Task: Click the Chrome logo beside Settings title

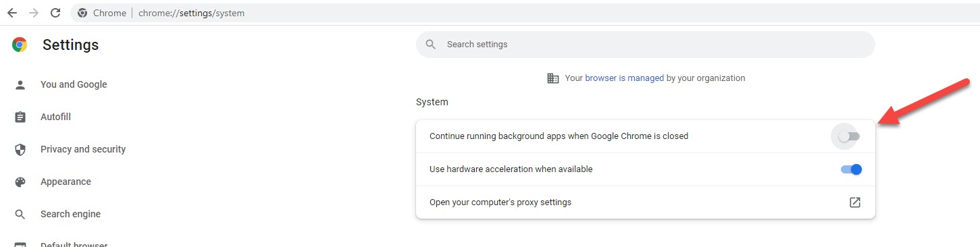Action: (x=20, y=45)
